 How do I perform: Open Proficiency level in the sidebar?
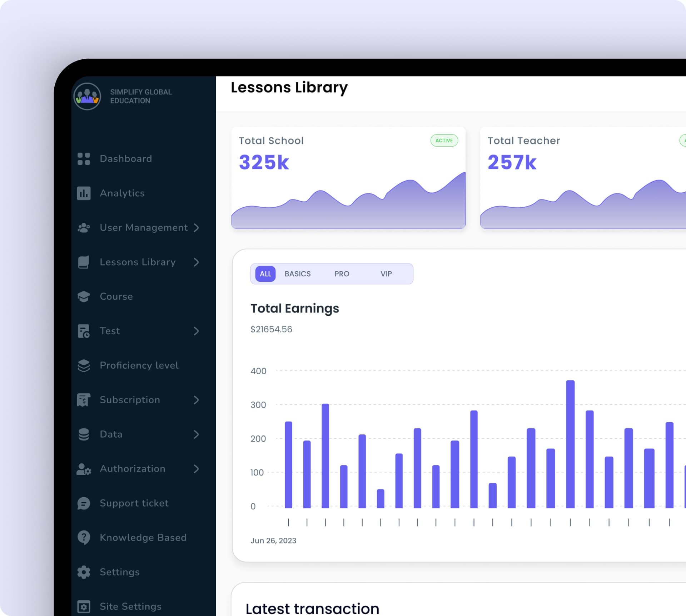[139, 365]
